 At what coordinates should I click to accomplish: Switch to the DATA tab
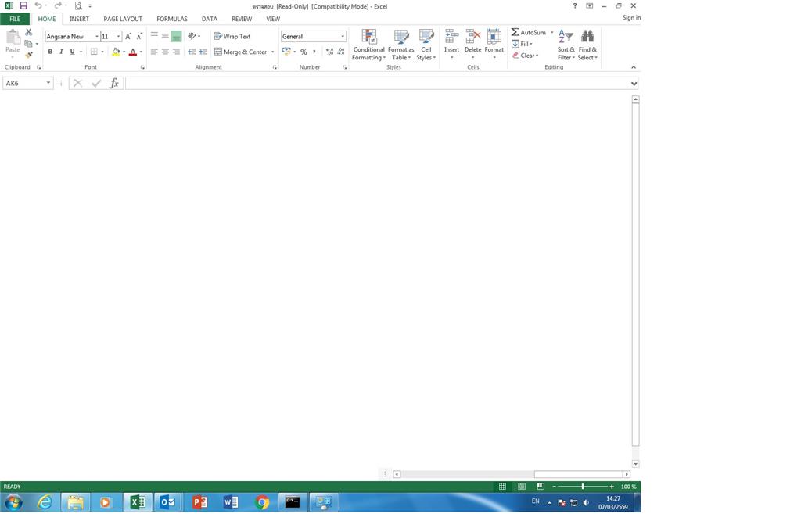210,19
